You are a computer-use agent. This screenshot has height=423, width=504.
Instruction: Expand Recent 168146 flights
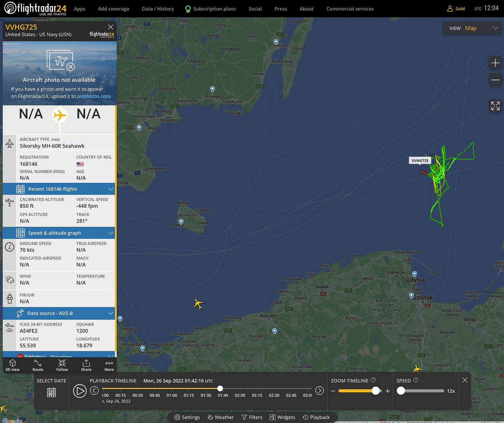point(59,189)
